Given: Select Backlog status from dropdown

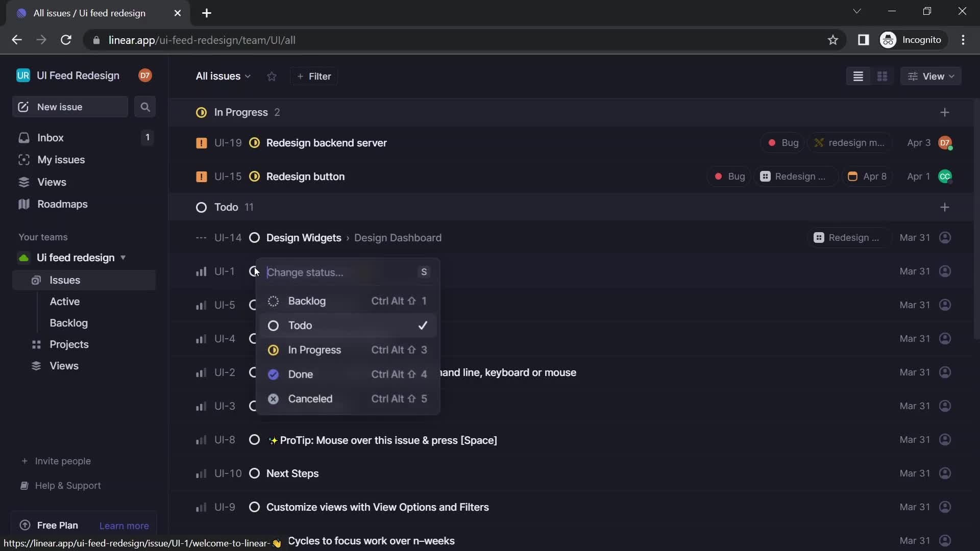Looking at the screenshot, I should [x=306, y=302].
